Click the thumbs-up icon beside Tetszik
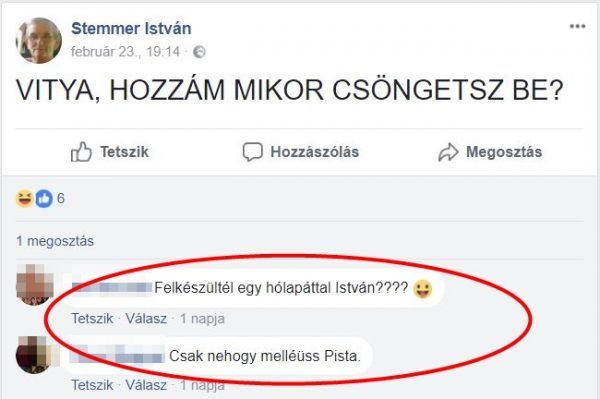 81,151
